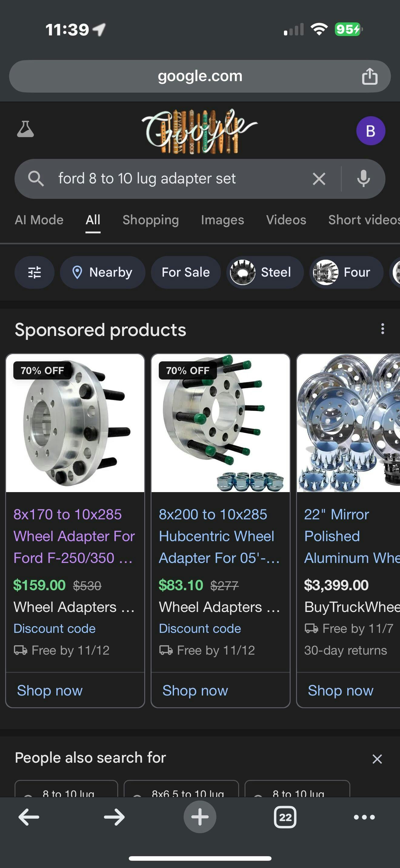Show the 22 open tabs switcher
The width and height of the screenshot is (400, 868).
pyautogui.click(x=285, y=817)
